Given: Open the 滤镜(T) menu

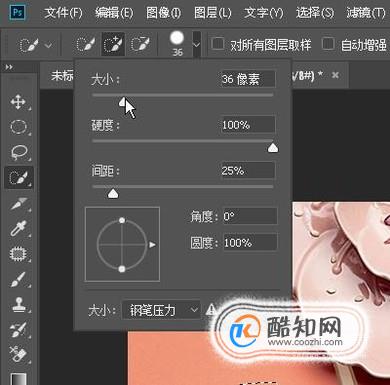Looking at the screenshot, I should pyautogui.click(x=365, y=13).
